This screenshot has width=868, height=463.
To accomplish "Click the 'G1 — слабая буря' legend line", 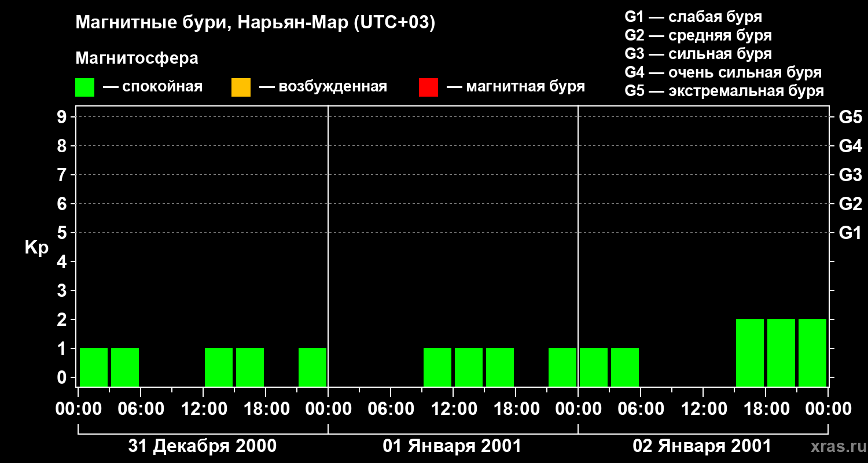I will point(693,17).
